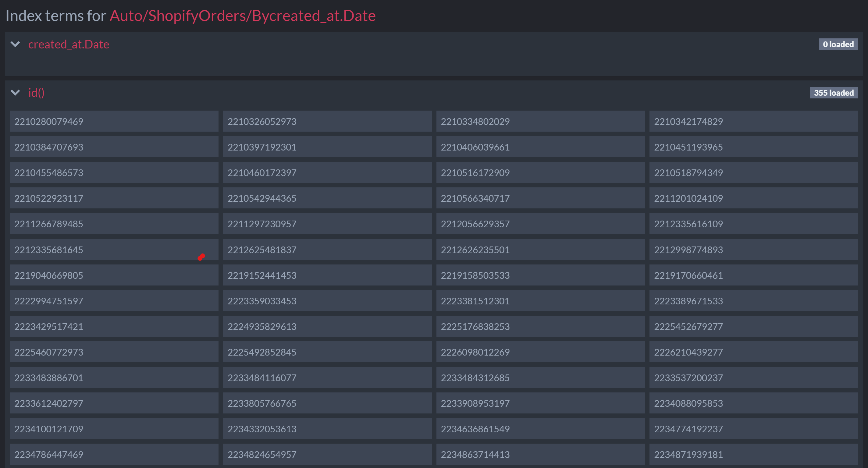Select term 2234786447469
The height and width of the screenshot is (468, 868).
click(114, 455)
